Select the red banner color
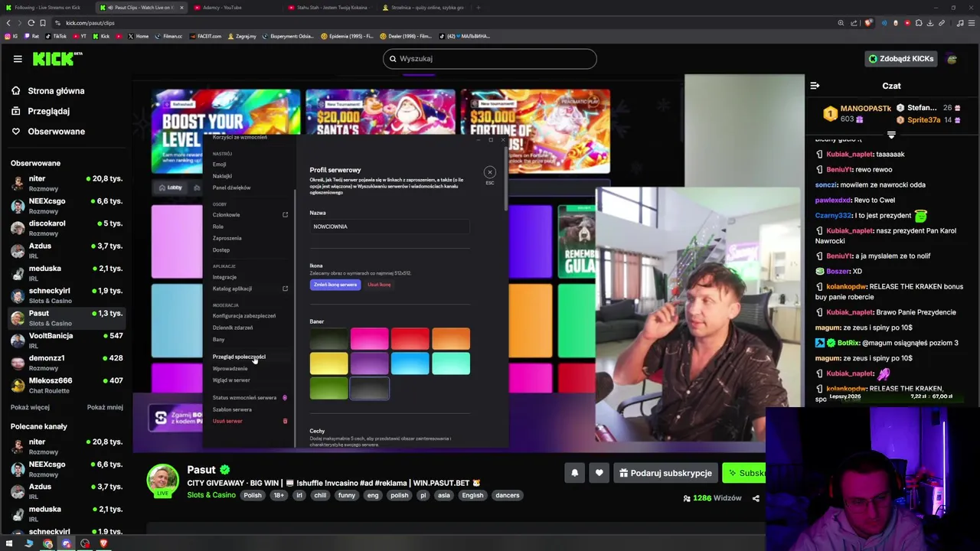Screen dimensions: 980x551 410,338
